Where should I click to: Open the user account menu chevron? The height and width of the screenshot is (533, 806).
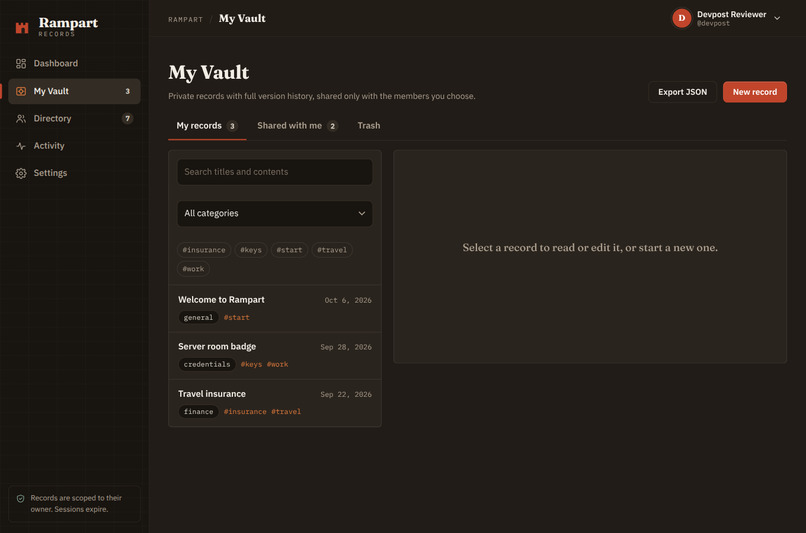(x=777, y=18)
